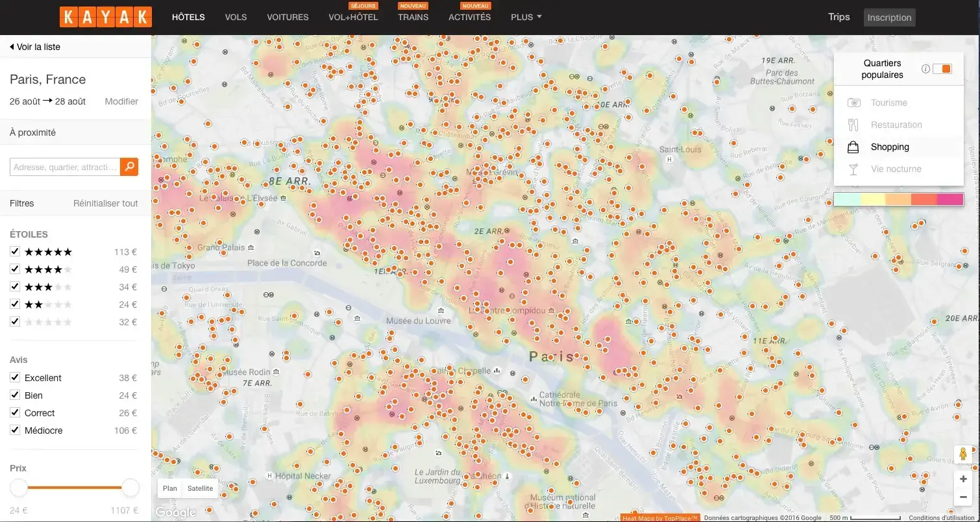Click the light blue swatch in heat legend
This screenshot has width=980, height=522.
point(846,199)
